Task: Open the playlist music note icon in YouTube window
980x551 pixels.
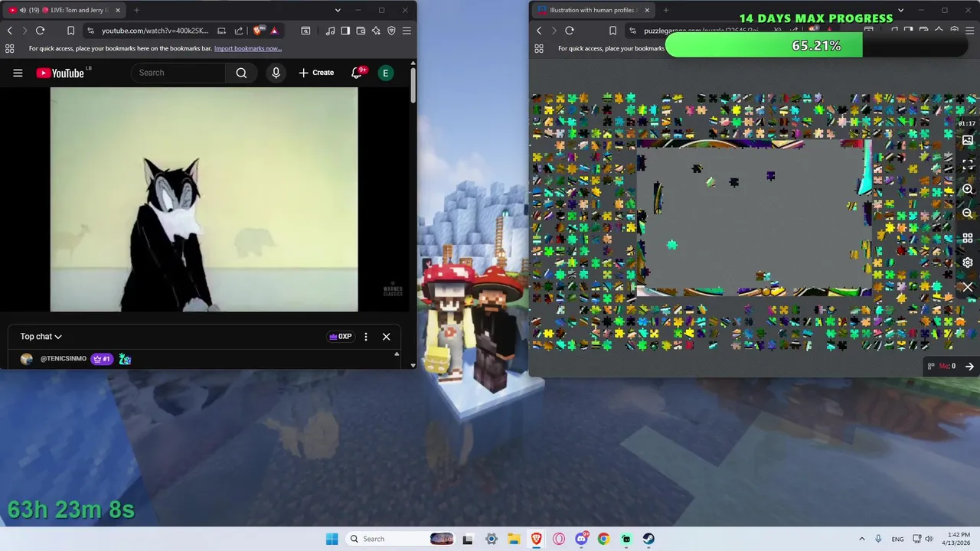Action: coord(330,31)
